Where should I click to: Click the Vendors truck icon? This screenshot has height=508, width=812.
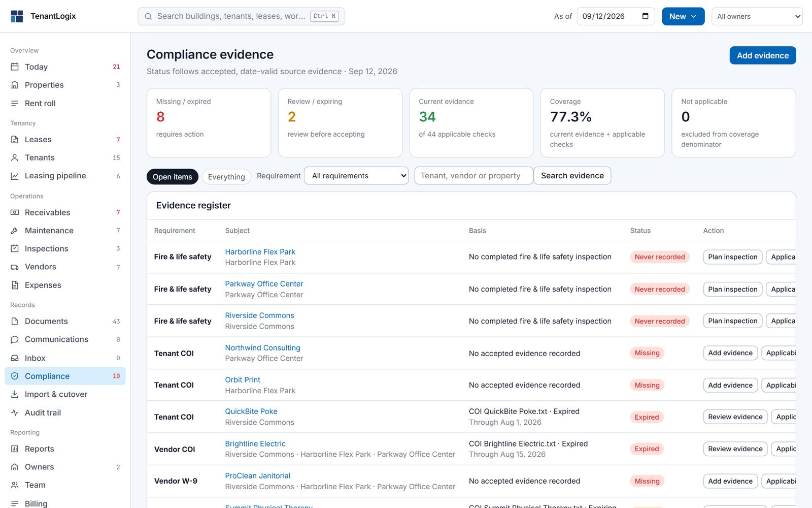click(15, 267)
